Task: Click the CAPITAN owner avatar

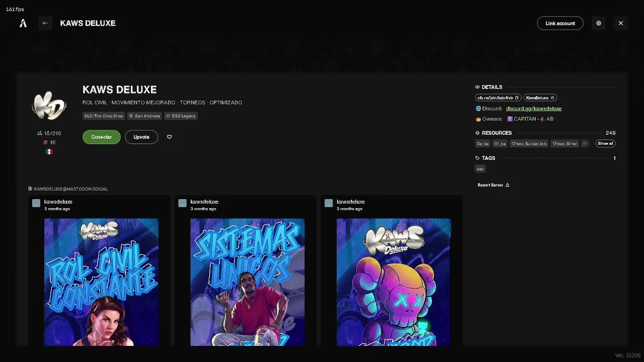Action: [x=510, y=119]
